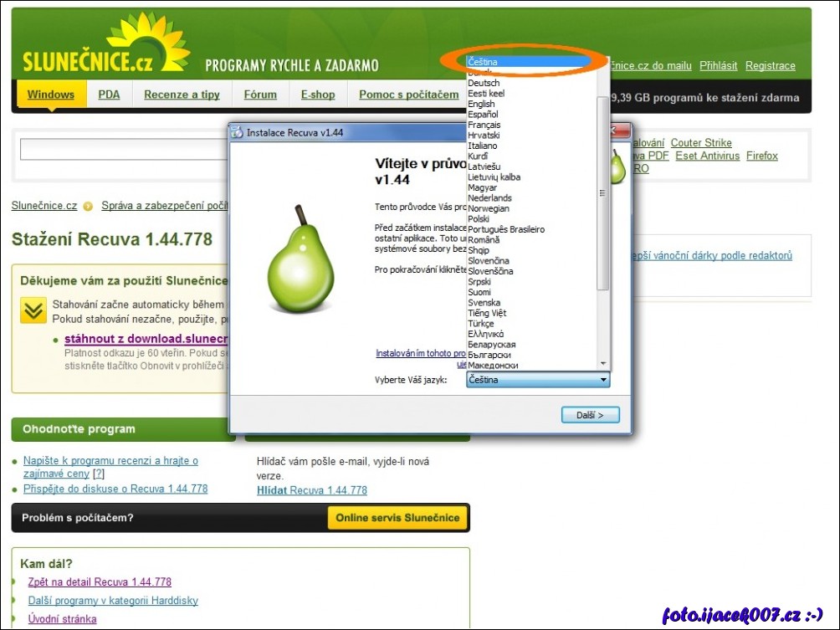Click the website search input field
840x630 pixels.
[124, 150]
